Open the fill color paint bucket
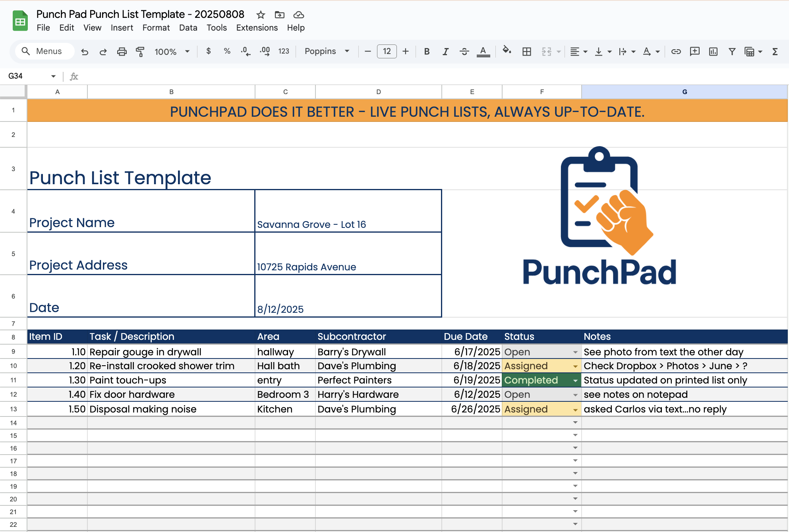This screenshot has width=789, height=532. pyautogui.click(x=506, y=51)
